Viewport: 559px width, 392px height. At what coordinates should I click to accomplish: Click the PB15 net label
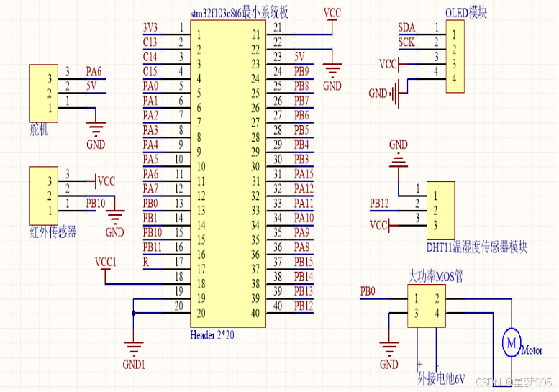point(304,262)
